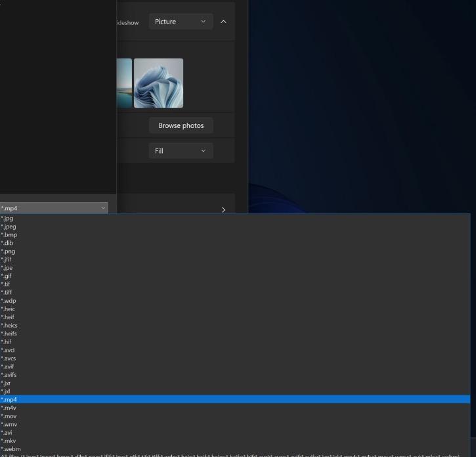Image resolution: width=476 pixels, height=457 pixels.
Task: Choose the *.mov video file type
Action: click(9, 416)
